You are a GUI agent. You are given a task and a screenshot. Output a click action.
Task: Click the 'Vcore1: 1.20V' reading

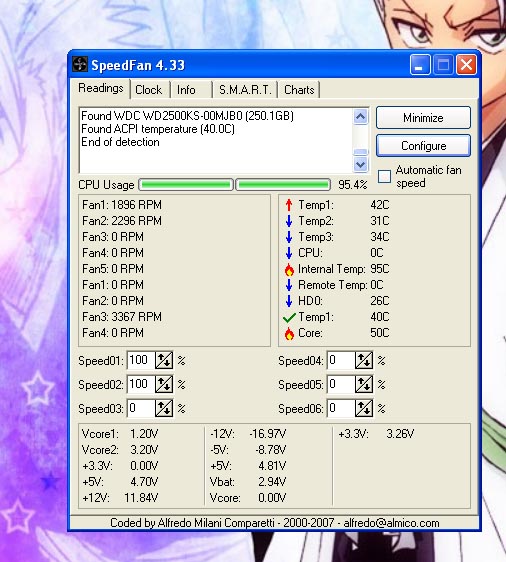coord(120,434)
